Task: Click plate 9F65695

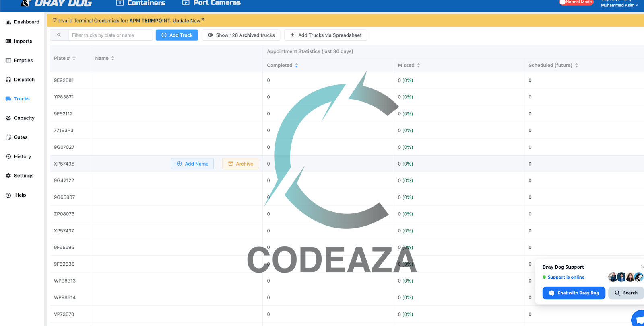Action: [x=64, y=248]
